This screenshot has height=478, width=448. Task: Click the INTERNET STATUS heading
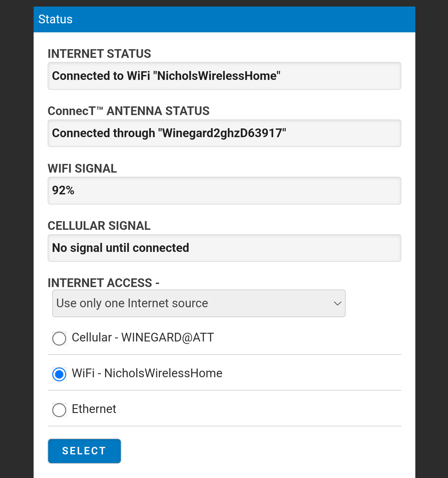[99, 54]
